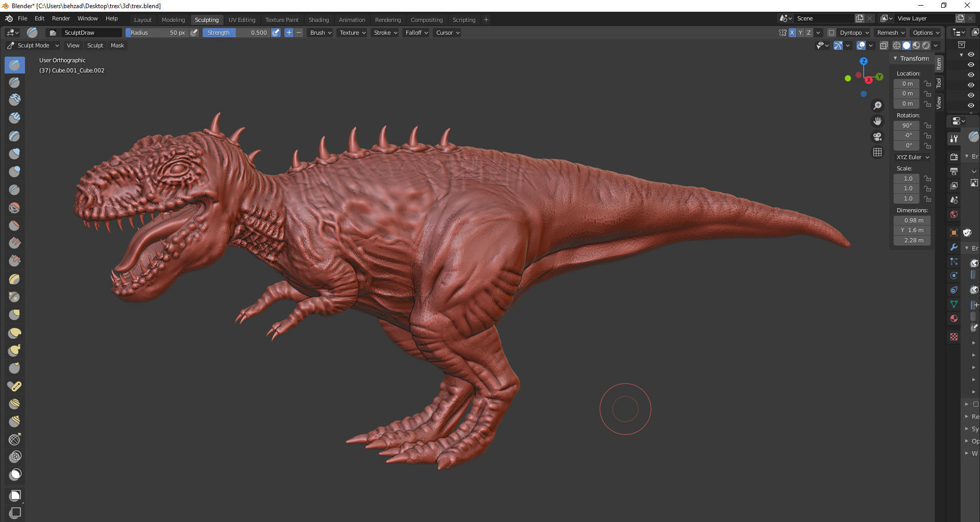Select the Clay Strips brush tool
Image resolution: width=980 pixels, height=522 pixels.
point(15,118)
